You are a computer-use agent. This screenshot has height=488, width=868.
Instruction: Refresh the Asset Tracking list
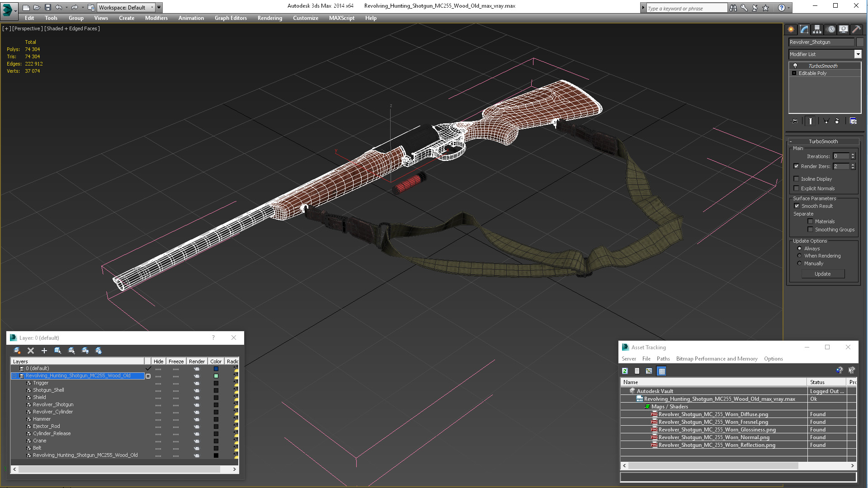[x=625, y=371]
